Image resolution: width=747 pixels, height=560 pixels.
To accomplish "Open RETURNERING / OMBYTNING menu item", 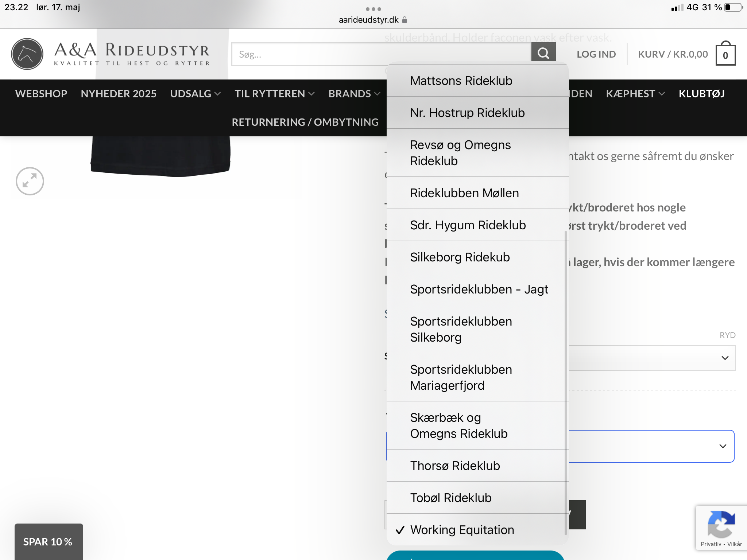I will 305,122.
